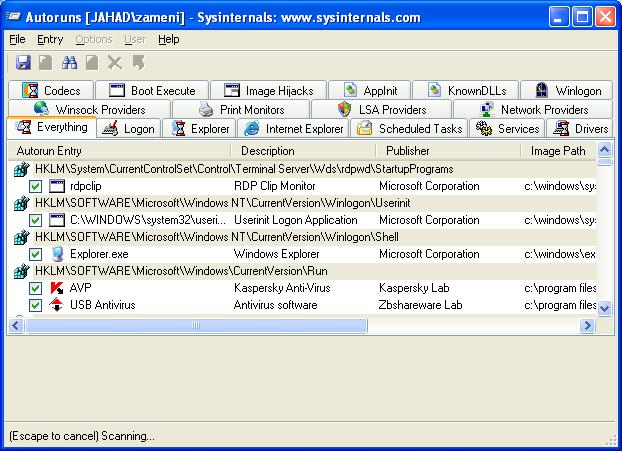This screenshot has width=622, height=451.
Task: Select the 'Antivirus software' description cell
Action: tap(275, 305)
